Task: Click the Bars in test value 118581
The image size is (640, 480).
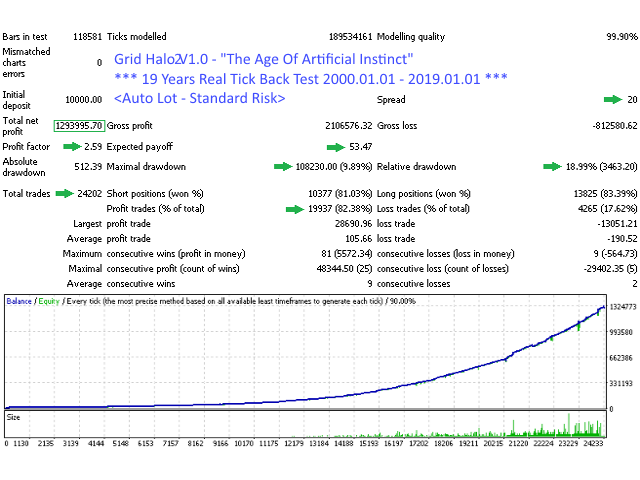Action: [x=87, y=37]
